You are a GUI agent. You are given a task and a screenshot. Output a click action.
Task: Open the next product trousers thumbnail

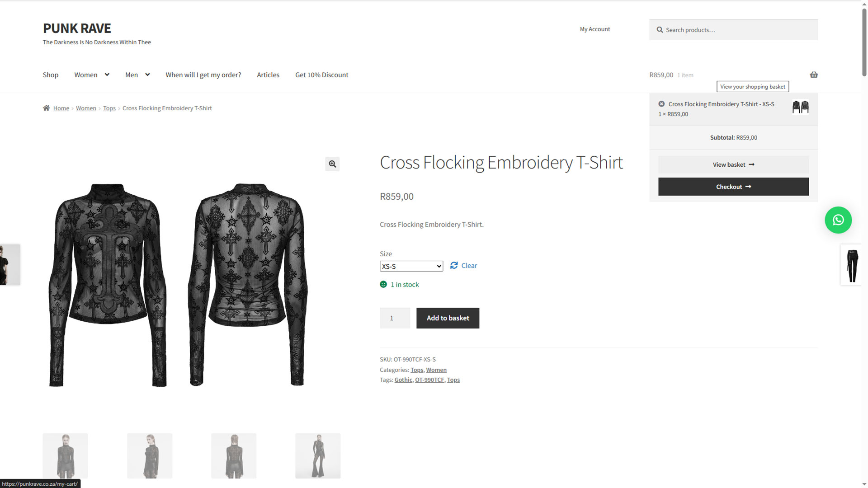pyautogui.click(x=852, y=265)
